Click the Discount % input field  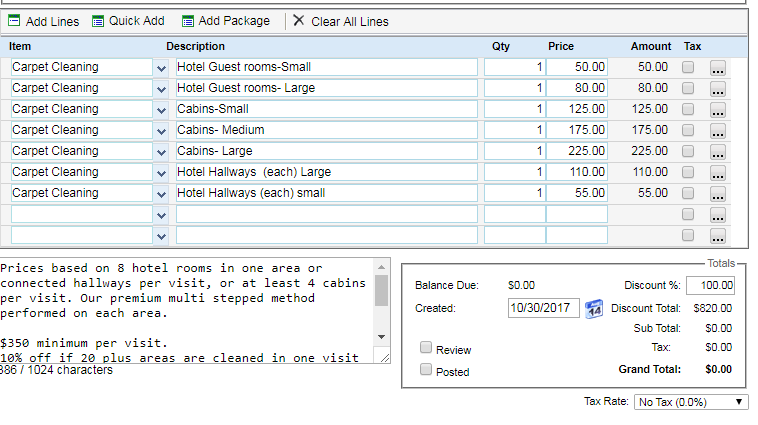click(x=709, y=285)
